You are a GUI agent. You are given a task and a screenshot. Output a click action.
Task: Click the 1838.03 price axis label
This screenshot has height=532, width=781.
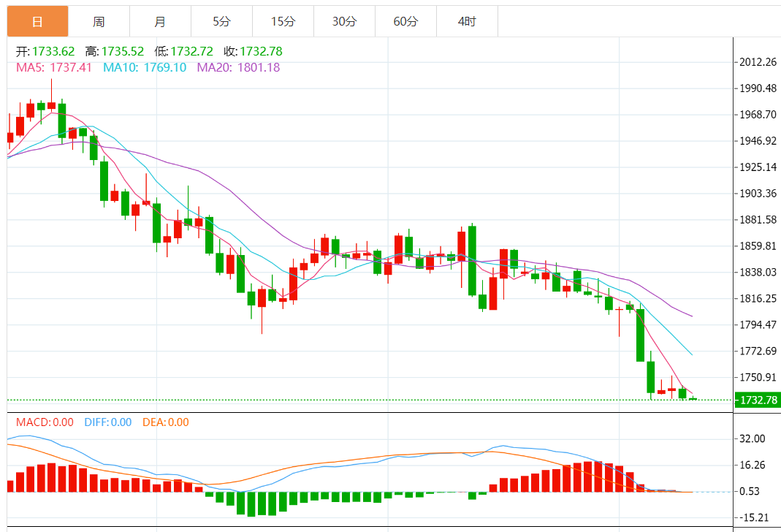(758, 272)
